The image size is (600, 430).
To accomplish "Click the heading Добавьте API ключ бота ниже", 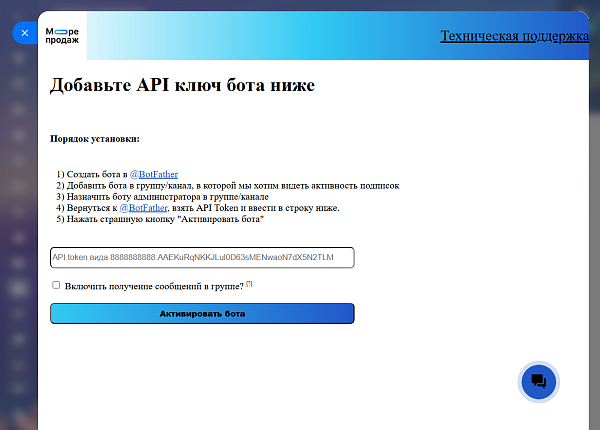I will pos(182,85).
